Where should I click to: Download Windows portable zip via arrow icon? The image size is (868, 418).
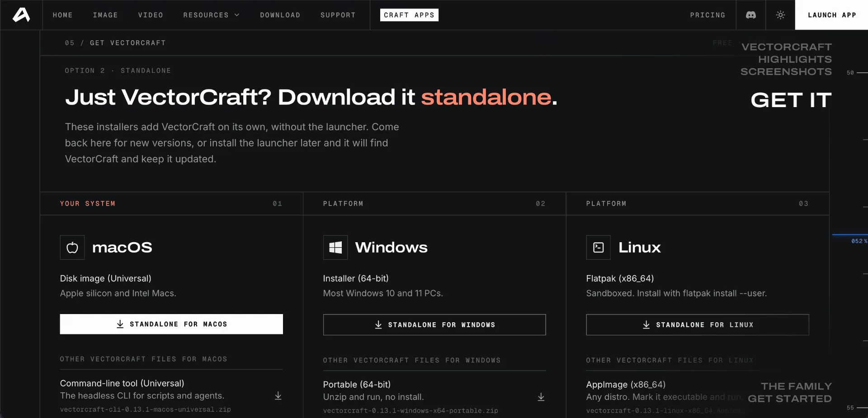(541, 397)
